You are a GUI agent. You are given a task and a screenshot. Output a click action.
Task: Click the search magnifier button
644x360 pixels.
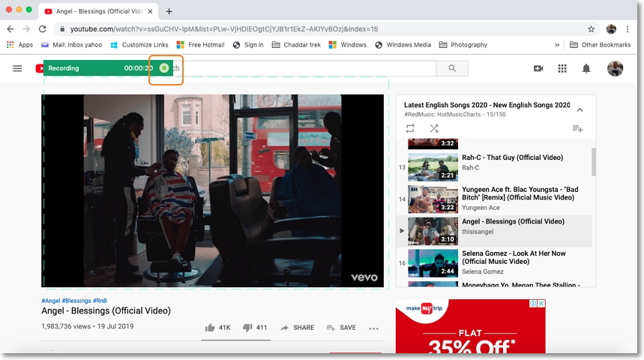[x=452, y=68]
